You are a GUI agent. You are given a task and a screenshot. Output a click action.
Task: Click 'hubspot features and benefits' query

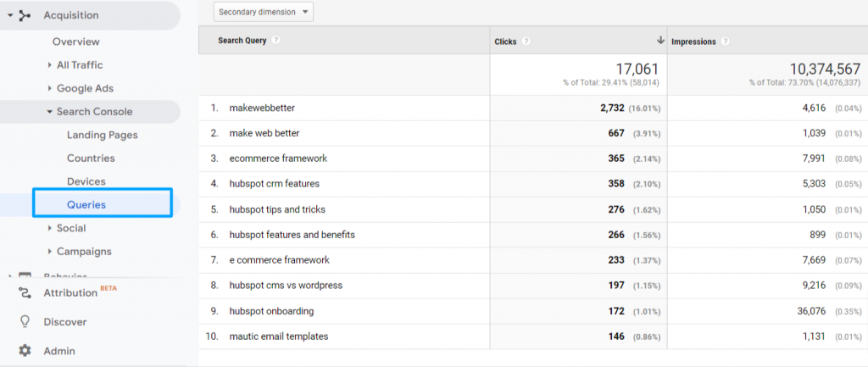pos(292,235)
